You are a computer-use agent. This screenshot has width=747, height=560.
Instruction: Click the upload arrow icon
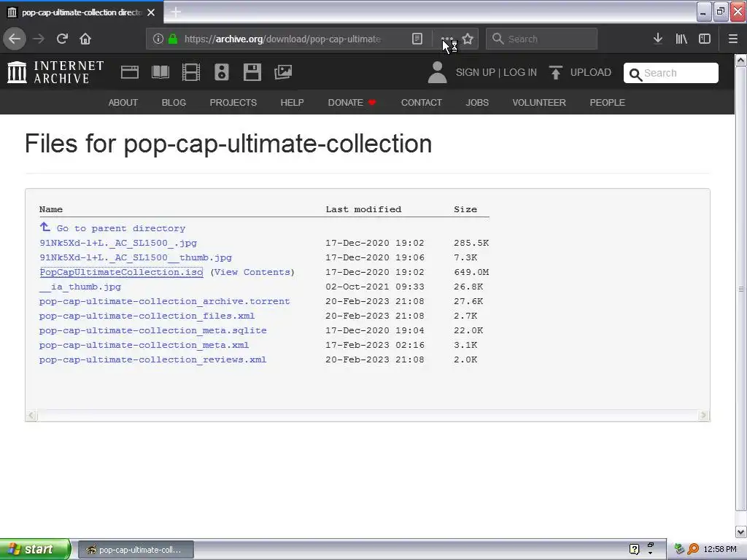[555, 72]
